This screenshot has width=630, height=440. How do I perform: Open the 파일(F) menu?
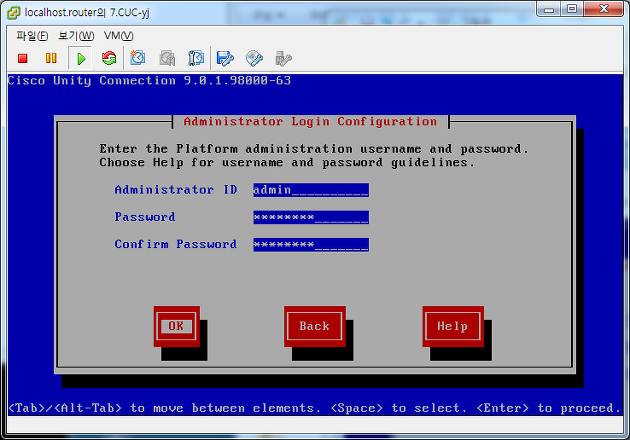(32, 36)
